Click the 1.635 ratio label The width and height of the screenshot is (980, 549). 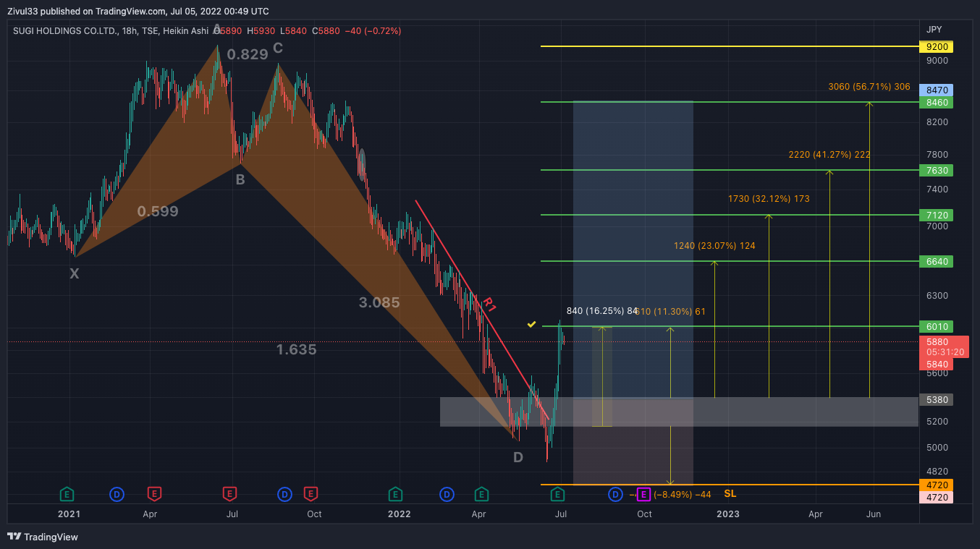[297, 349]
